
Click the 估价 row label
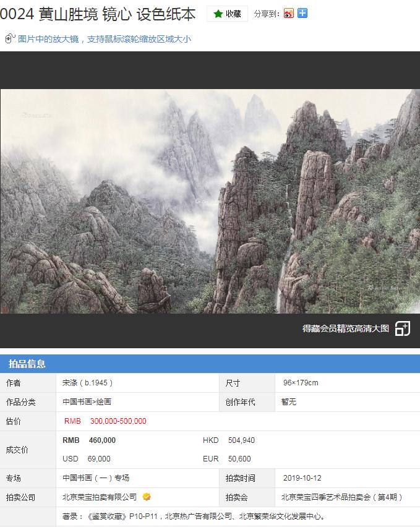14,421
